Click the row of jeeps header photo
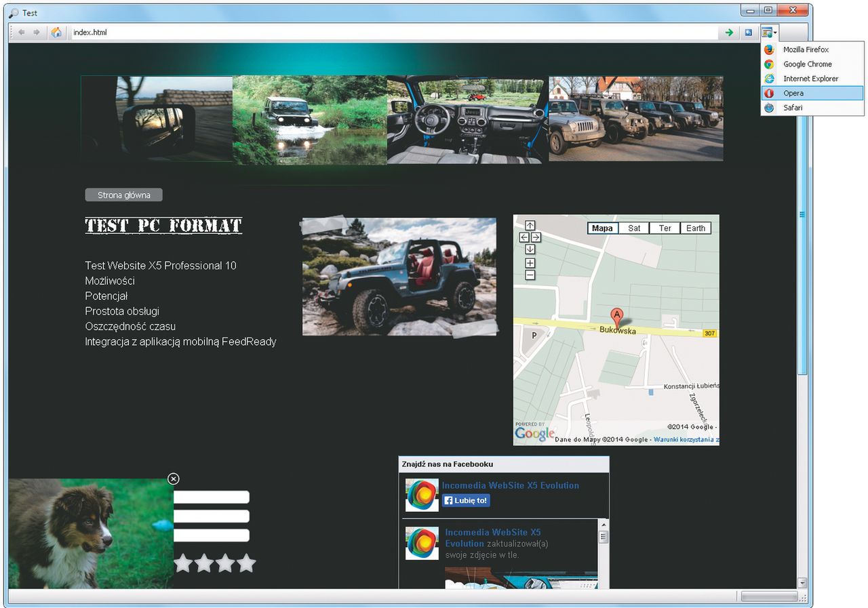Screen dimensions: 868x608 (636, 119)
